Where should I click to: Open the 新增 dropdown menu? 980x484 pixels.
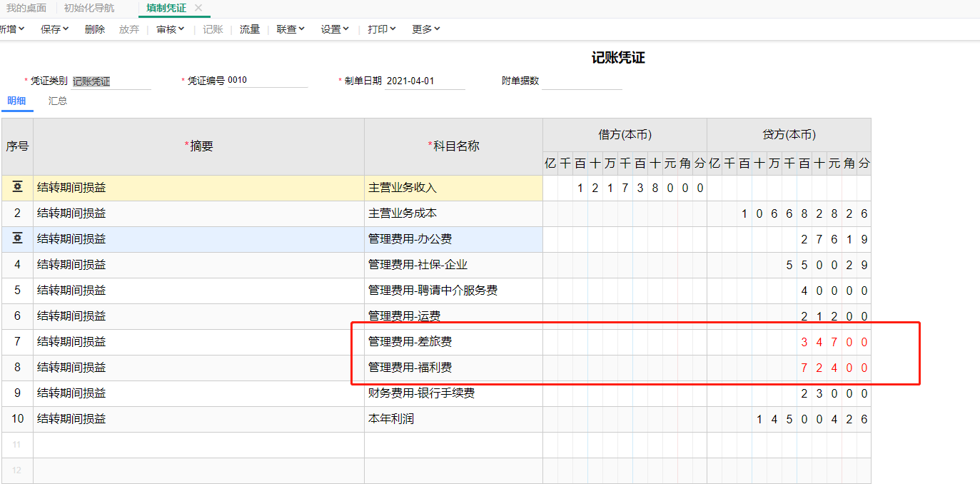pos(12,29)
